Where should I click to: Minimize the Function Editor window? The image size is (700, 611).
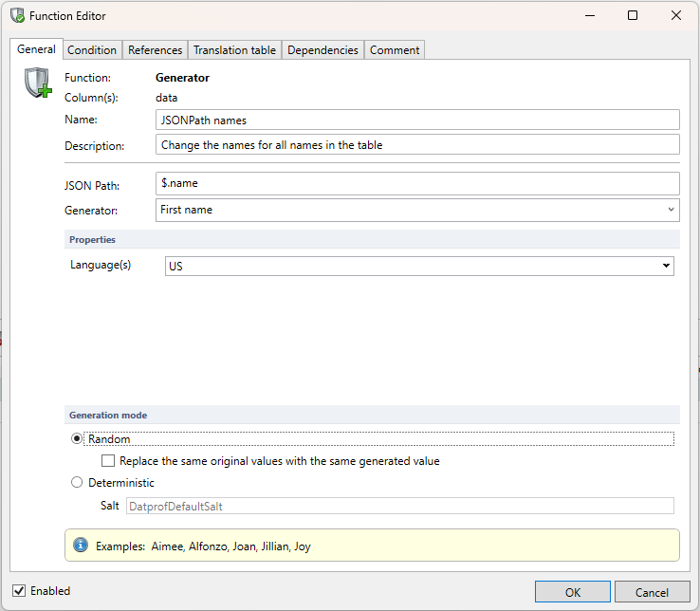point(589,16)
